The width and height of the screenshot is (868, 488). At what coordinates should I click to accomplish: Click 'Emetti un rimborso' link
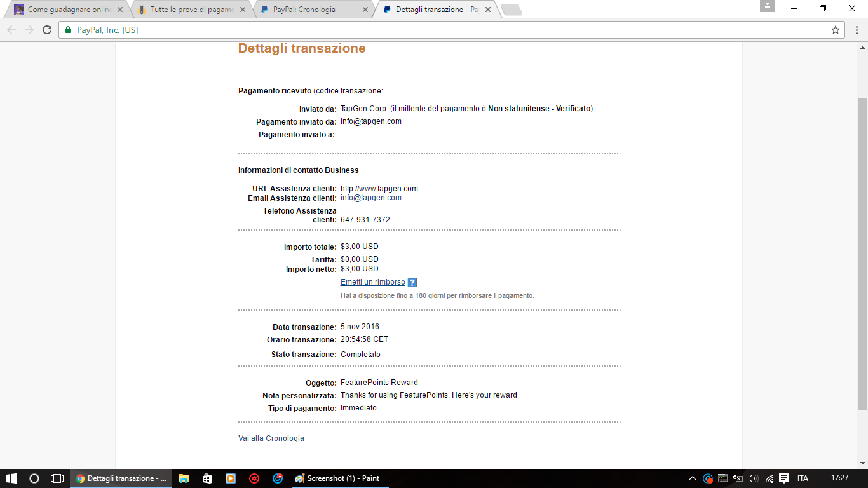pos(373,282)
